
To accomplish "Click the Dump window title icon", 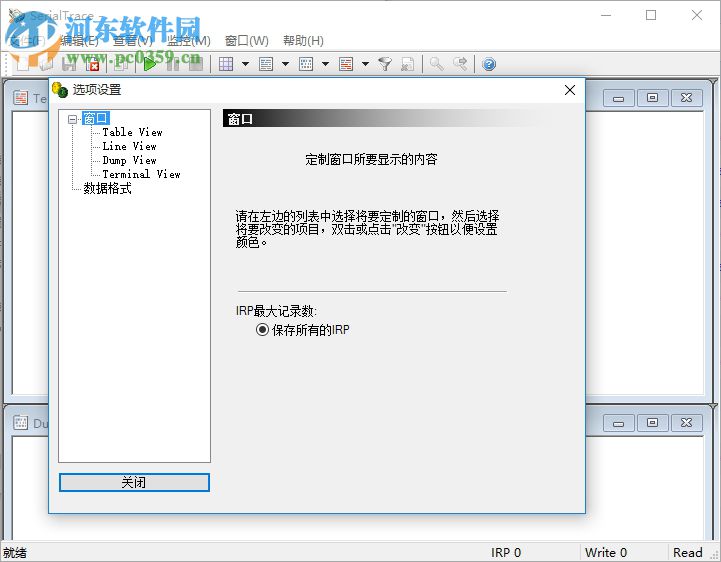I will pyautogui.click(x=21, y=423).
